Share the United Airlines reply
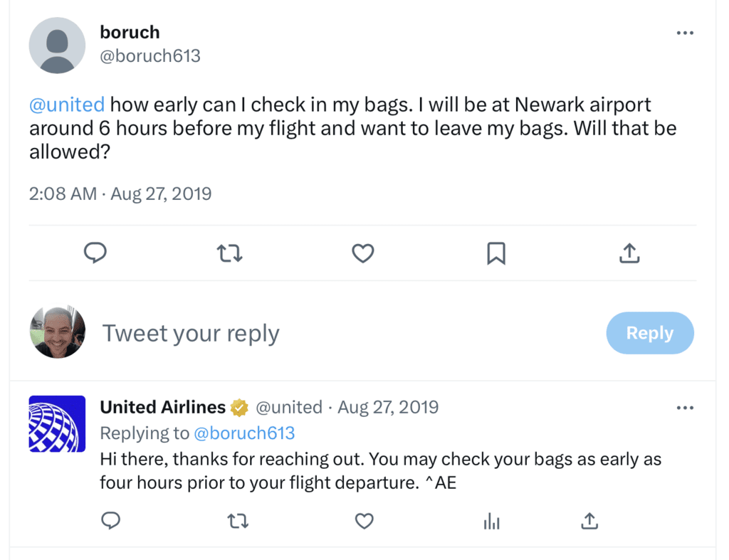 click(x=589, y=522)
